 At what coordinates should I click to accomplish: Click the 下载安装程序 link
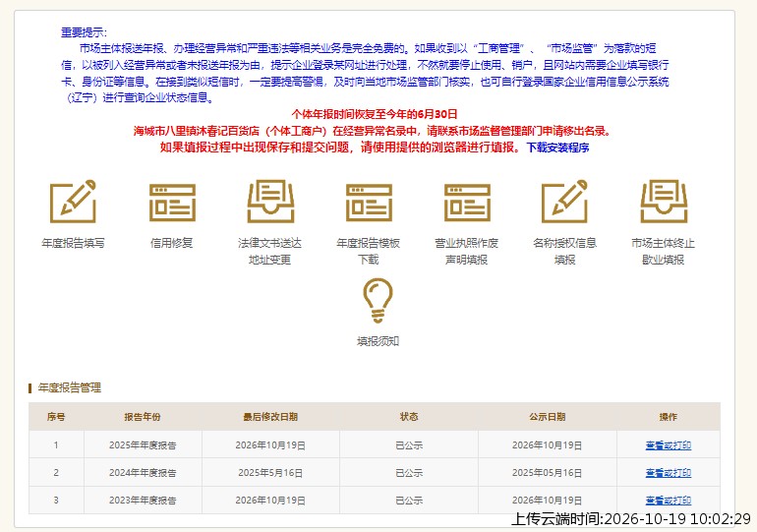click(x=558, y=148)
